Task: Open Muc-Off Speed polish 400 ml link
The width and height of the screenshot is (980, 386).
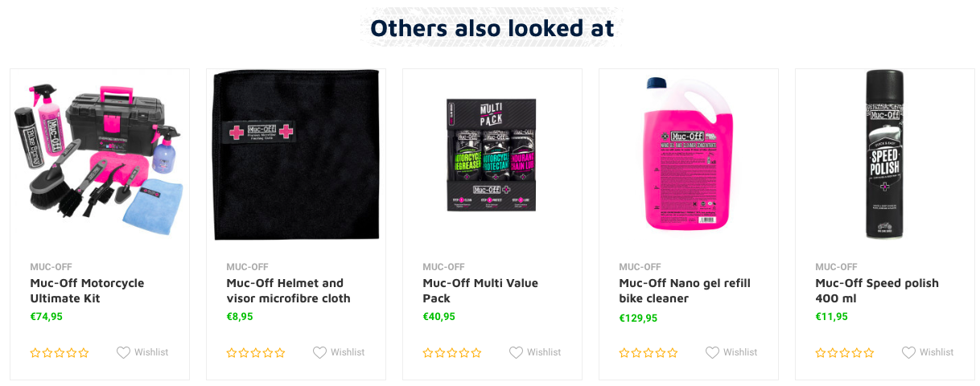Action: [877, 290]
